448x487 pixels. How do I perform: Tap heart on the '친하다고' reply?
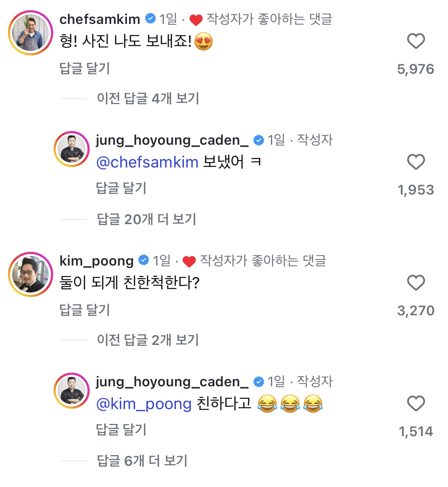[416, 403]
